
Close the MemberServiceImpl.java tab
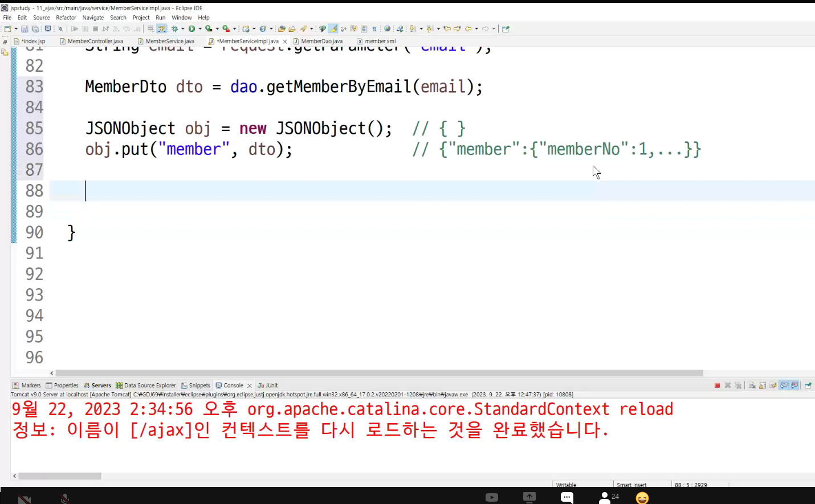[x=285, y=42]
